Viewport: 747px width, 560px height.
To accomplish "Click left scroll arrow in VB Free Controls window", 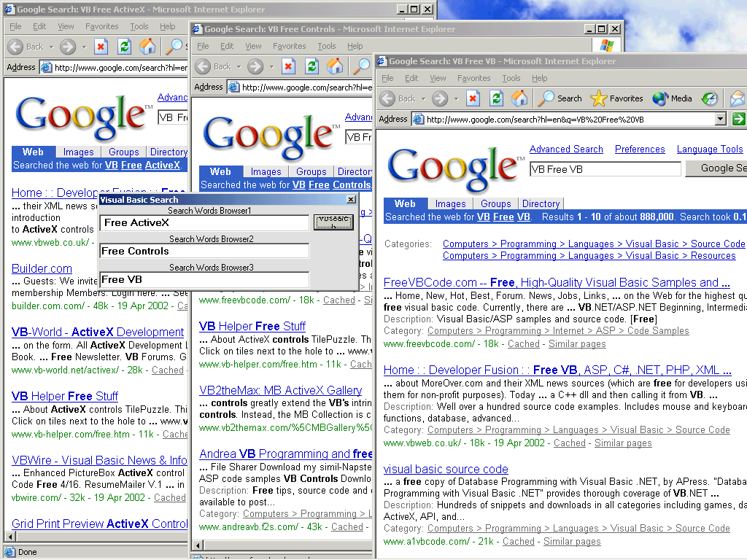I will [x=198, y=545].
